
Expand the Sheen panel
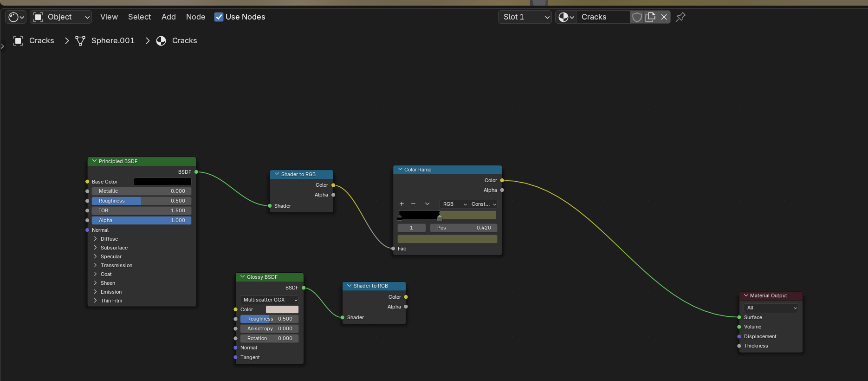coord(96,283)
